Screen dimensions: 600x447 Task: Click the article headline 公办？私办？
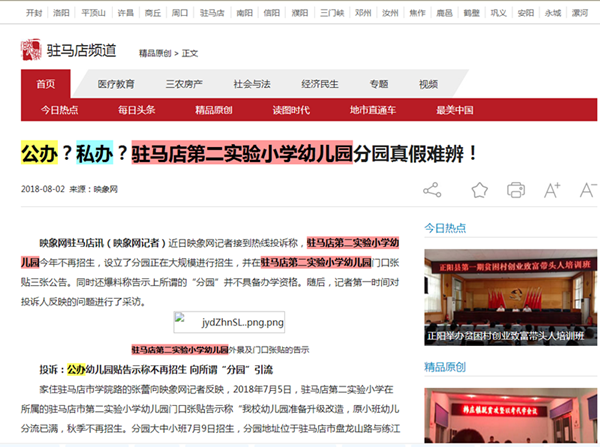coord(249,153)
